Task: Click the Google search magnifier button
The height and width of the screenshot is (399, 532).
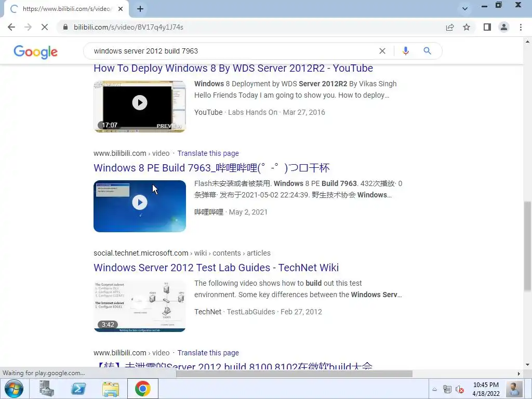Action: pyautogui.click(x=427, y=51)
